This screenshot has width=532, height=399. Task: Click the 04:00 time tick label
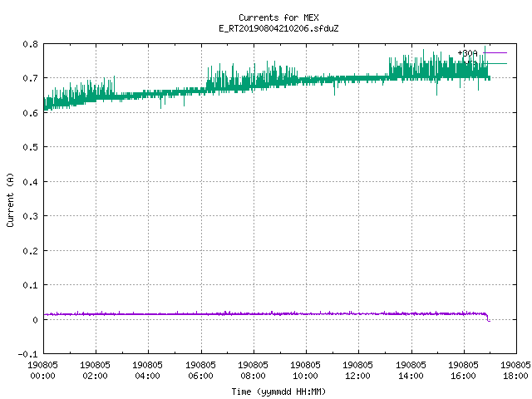coord(148,376)
